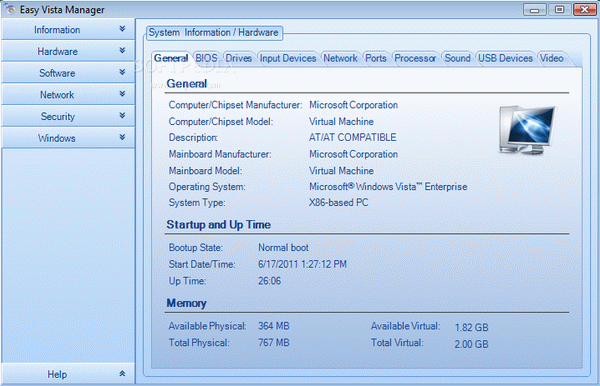The width and height of the screenshot is (600, 386).
Task: Switch to the BIOS tab
Action: (x=206, y=59)
